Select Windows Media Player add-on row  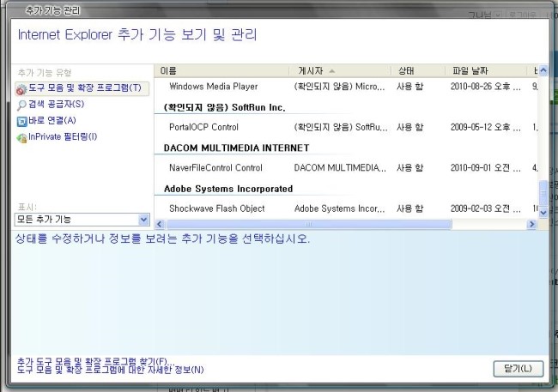click(x=213, y=87)
